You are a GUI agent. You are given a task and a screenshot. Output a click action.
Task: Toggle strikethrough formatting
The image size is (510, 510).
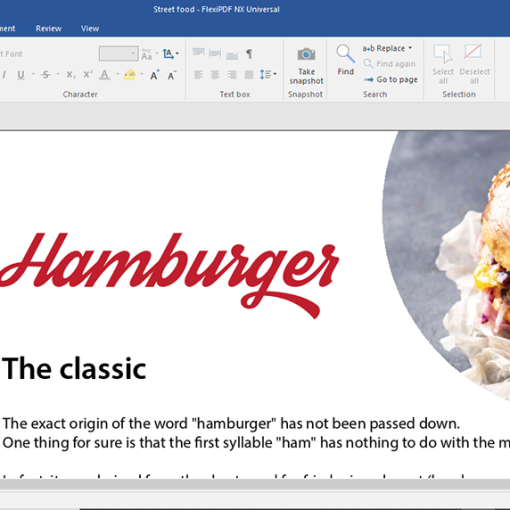46,75
